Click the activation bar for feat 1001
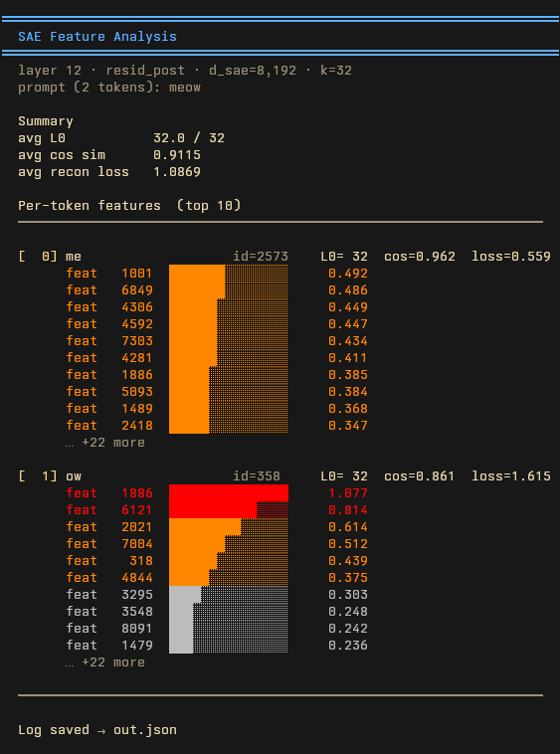This screenshot has width=560, height=754. [x=229, y=274]
